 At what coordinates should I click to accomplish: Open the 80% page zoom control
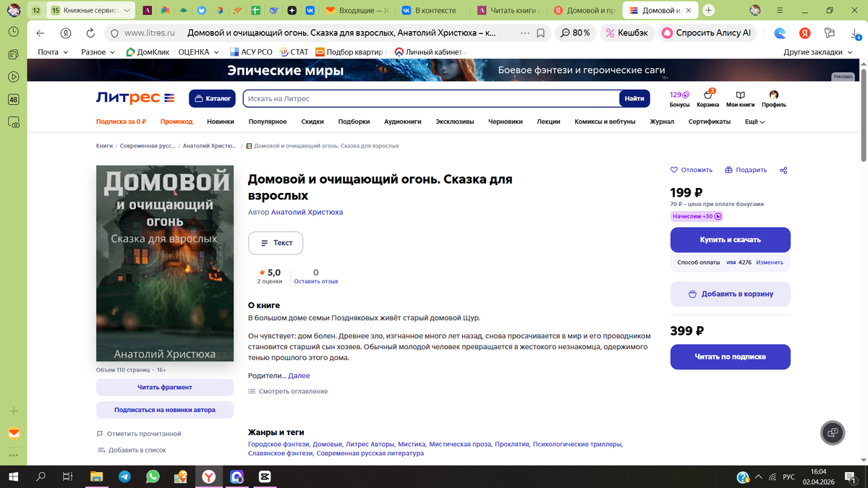click(x=576, y=33)
